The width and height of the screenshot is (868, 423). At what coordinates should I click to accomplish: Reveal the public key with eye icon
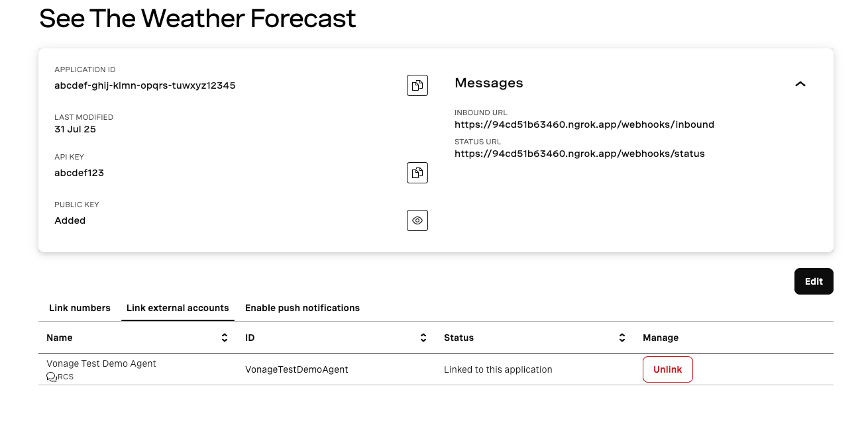pyautogui.click(x=417, y=220)
